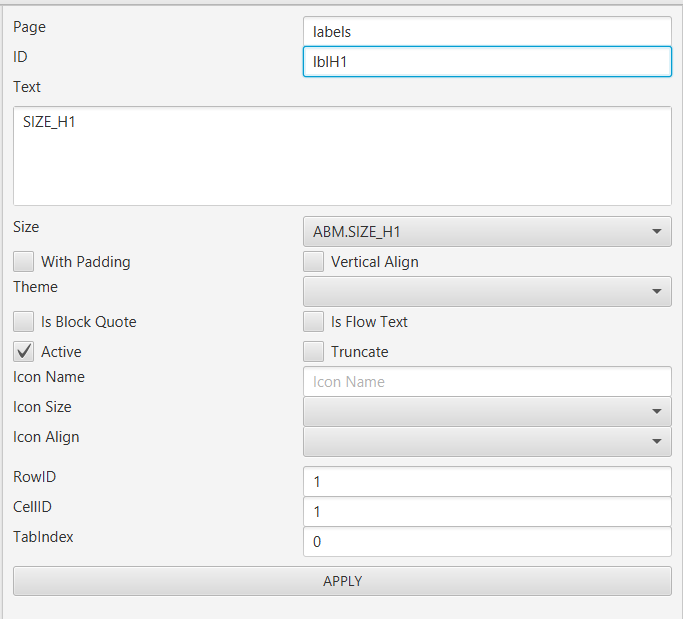This screenshot has height=619, width=683.
Task: Turn on the Truncate checkbox
Action: [314, 352]
